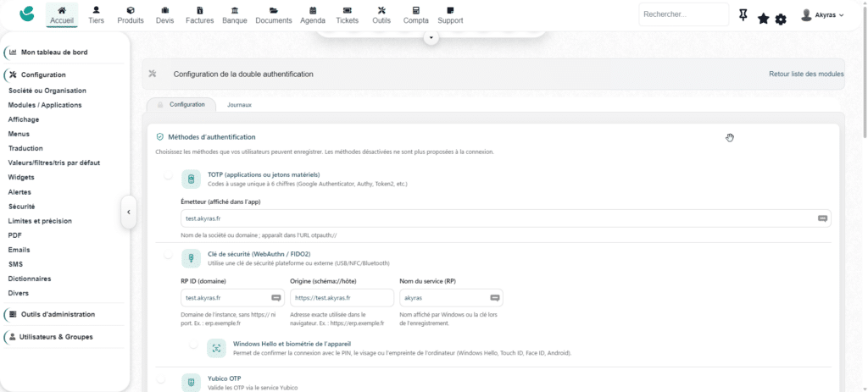Open the Widgets settings link
This screenshot has height=392, width=868.
(21, 177)
